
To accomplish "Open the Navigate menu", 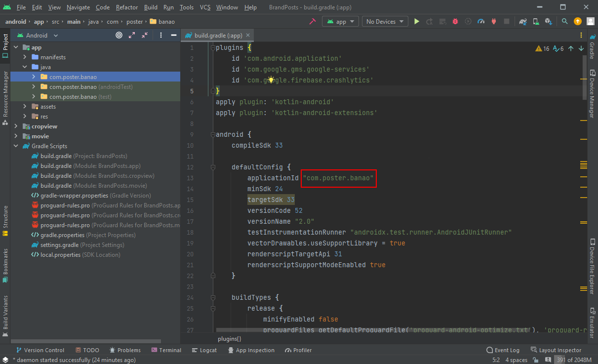I will point(79,7).
